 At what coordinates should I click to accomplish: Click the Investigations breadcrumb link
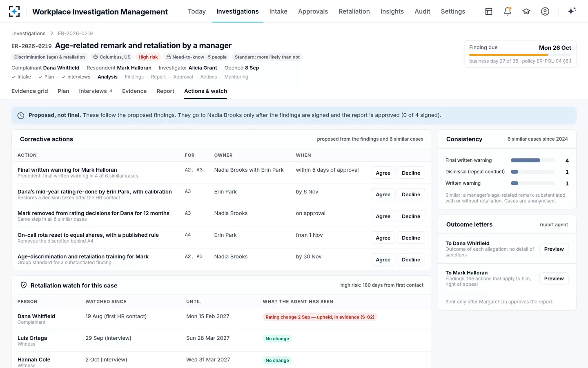pyautogui.click(x=29, y=33)
